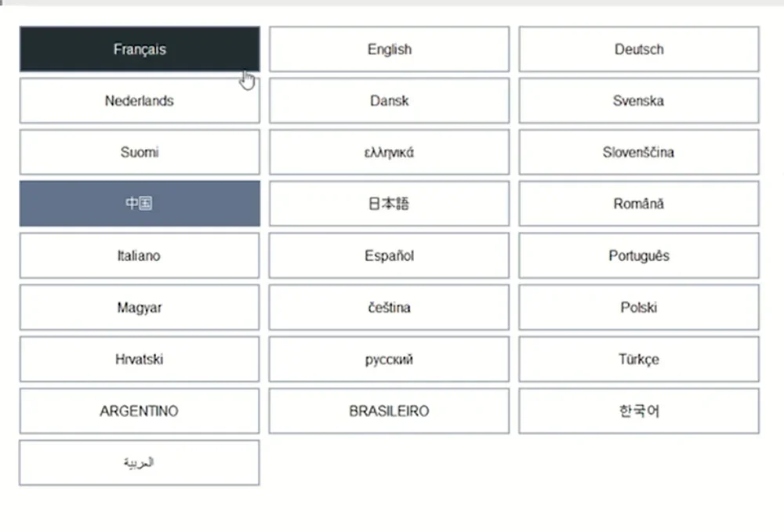The width and height of the screenshot is (784, 532).
Task: Select Português language option
Action: [639, 255]
